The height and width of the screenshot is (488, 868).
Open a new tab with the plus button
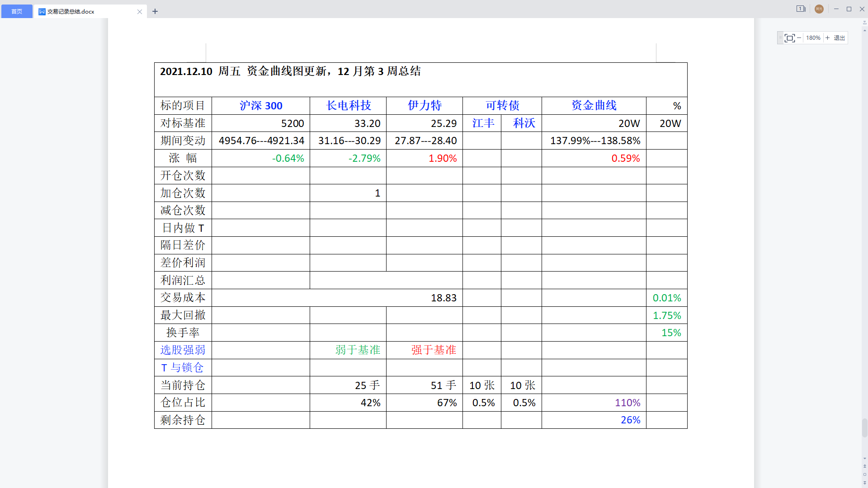(155, 11)
